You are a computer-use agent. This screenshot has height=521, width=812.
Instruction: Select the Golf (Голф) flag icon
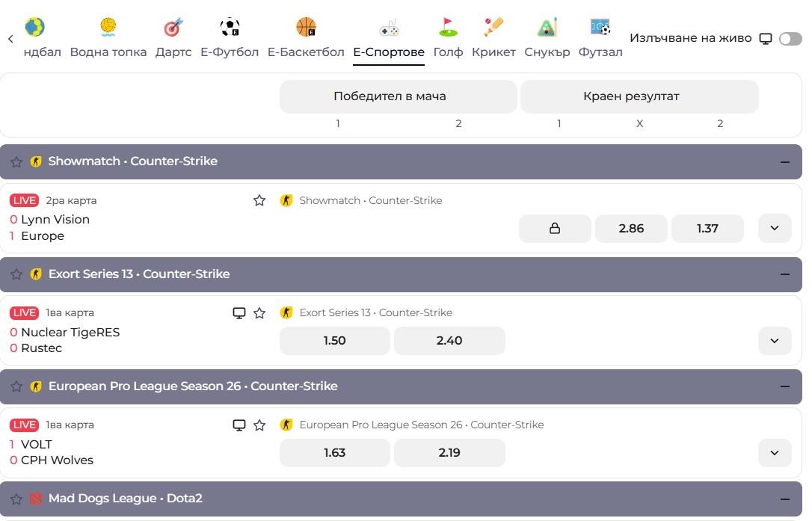[x=448, y=28]
